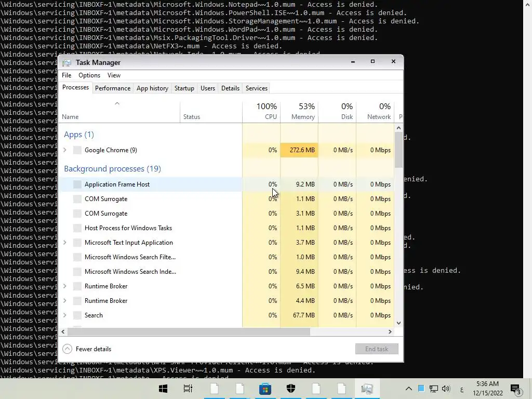Open the Options menu

point(89,75)
